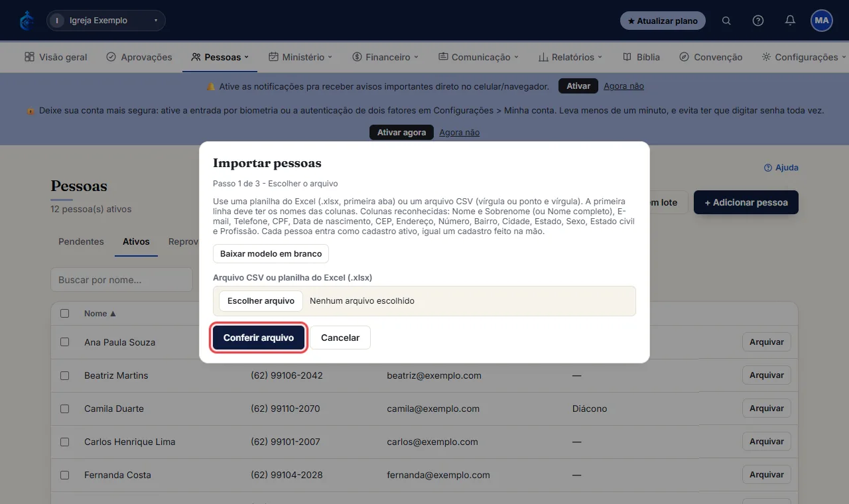Viewport: 849px width, 504px height.
Task: Click the Conferir arquivo button
Action: pos(259,338)
